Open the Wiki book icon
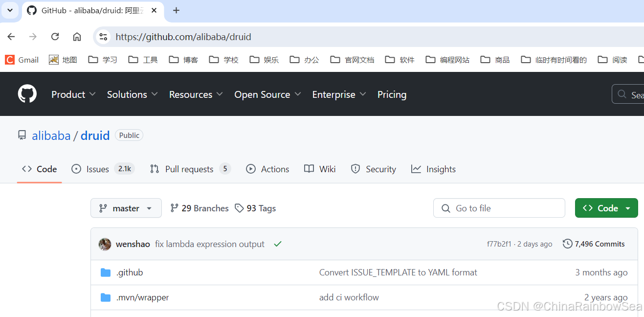The height and width of the screenshot is (317, 644). pyautogui.click(x=309, y=169)
